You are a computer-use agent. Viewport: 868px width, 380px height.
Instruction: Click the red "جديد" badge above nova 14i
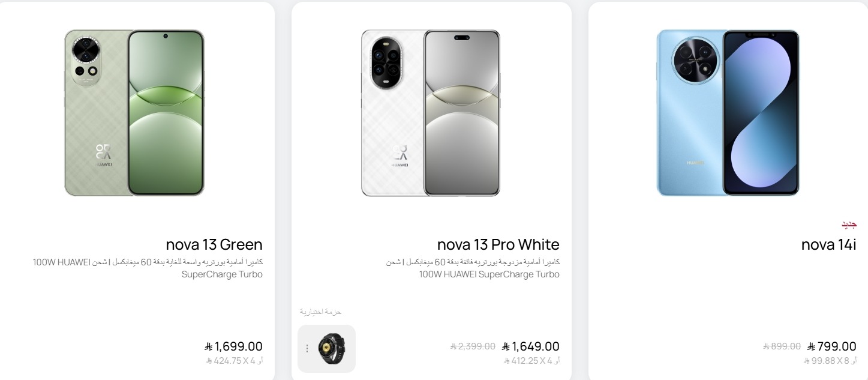point(849,225)
